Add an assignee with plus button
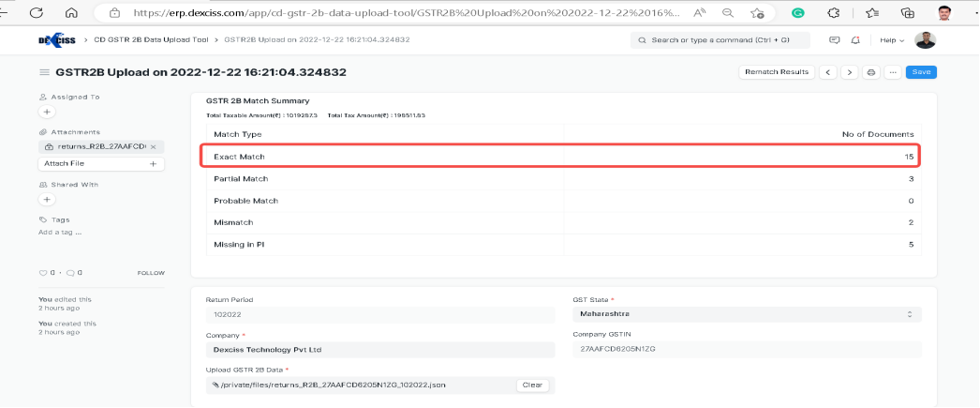Viewport: 980px width, 408px height. click(x=47, y=112)
